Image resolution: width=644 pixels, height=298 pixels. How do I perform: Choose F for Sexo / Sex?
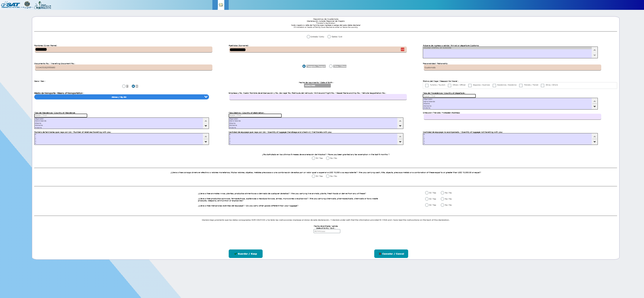click(x=124, y=86)
